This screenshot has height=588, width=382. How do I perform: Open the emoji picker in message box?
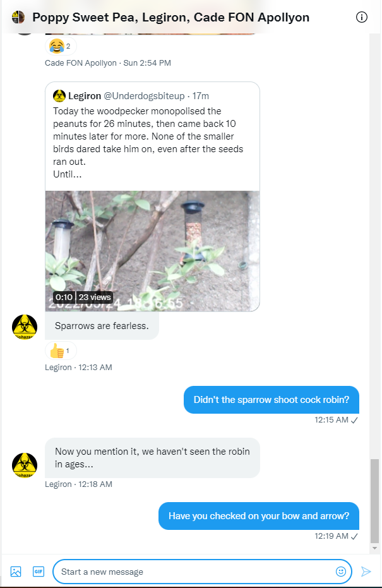pyautogui.click(x=340, y=572)
